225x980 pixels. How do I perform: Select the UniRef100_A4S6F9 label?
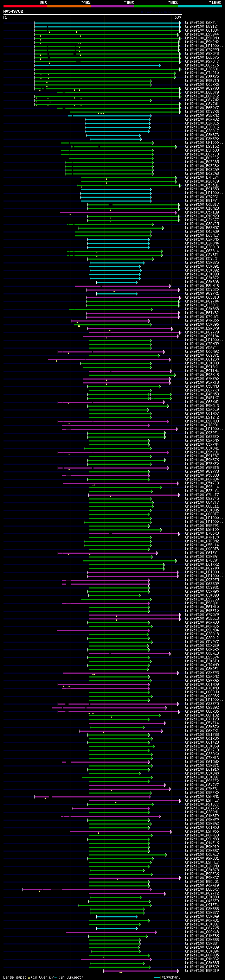click(202, 901)
